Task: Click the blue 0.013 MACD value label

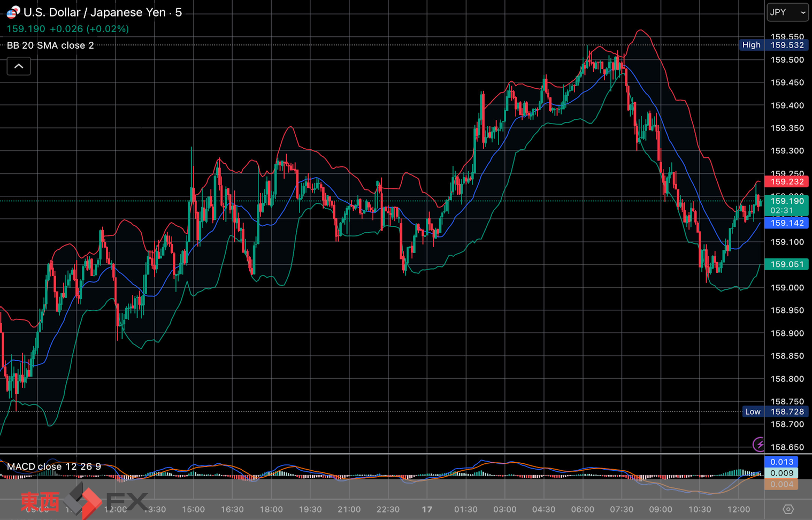Action: pyautogui.click(x=782, y=462)
